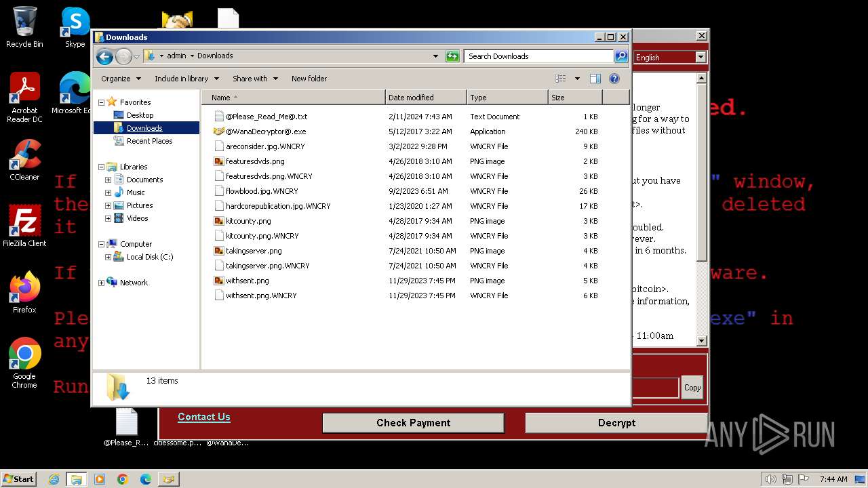This screenshot has width=868, height=488.
Task: Click the change view icon in Explorer toolbar
Action: (561, 79)
